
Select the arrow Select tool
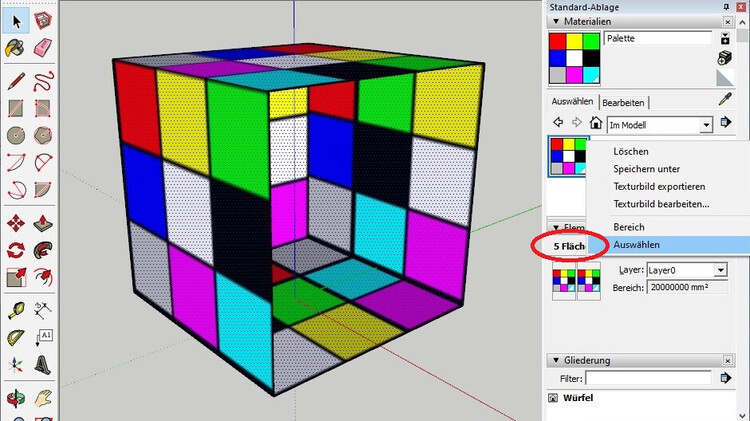point(16,22)
